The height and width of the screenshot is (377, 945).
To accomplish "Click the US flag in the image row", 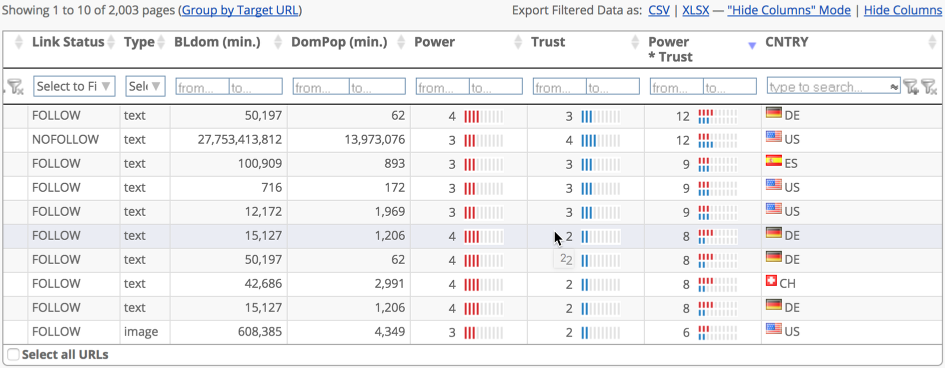I will coord(774,329).
